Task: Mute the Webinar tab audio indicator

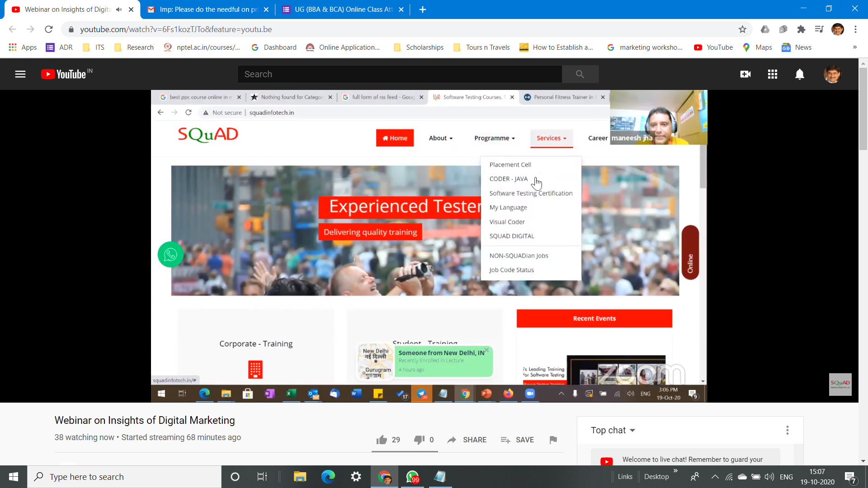Action: (x=119, y=9)
